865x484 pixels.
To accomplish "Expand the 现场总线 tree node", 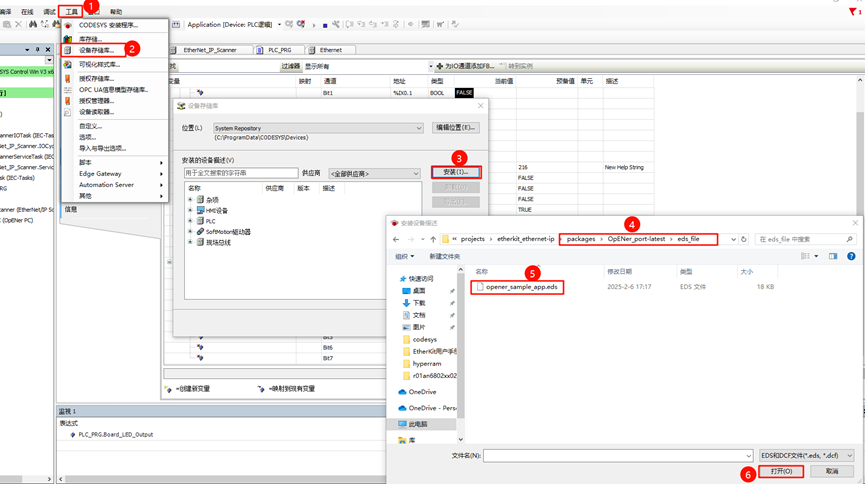I will (x=190, y=242).
